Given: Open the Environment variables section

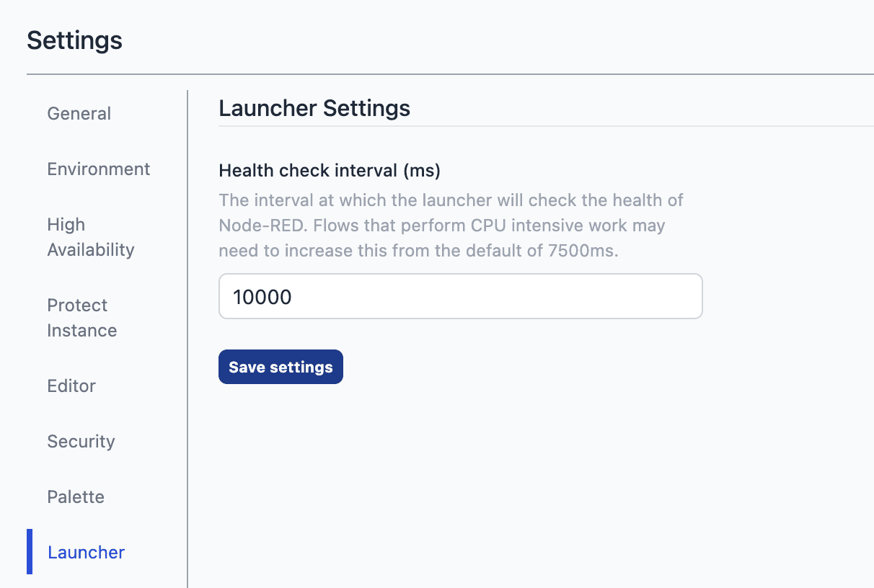Looking at the screenshot, I should (98, 169).
